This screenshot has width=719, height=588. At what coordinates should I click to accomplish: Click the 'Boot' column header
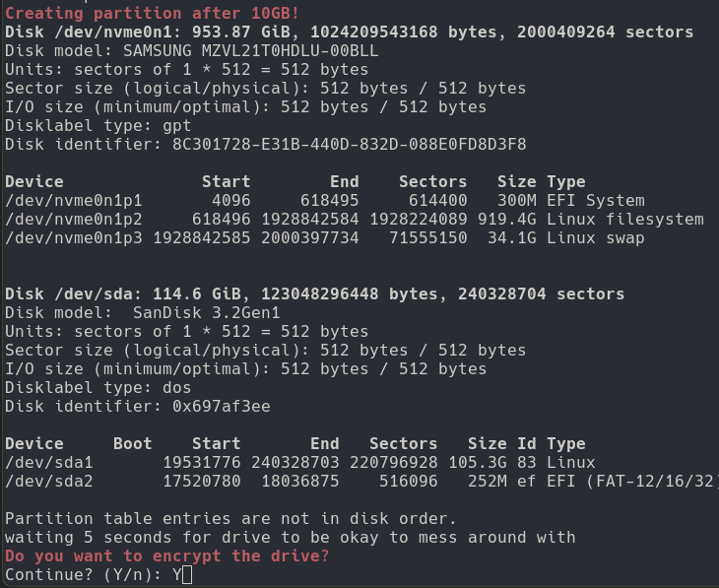point(132,443)
